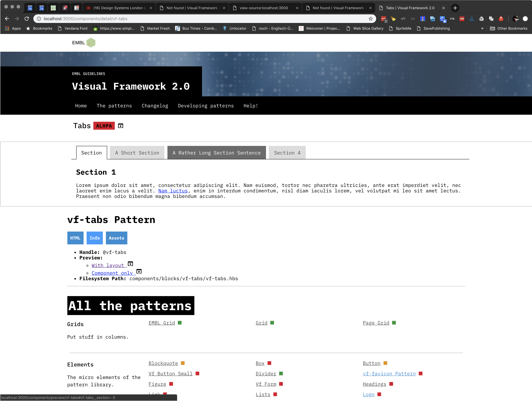Select the Info button
Viewport: 532px width, 401px height.
pyautogui.click(x=95, y=238)
